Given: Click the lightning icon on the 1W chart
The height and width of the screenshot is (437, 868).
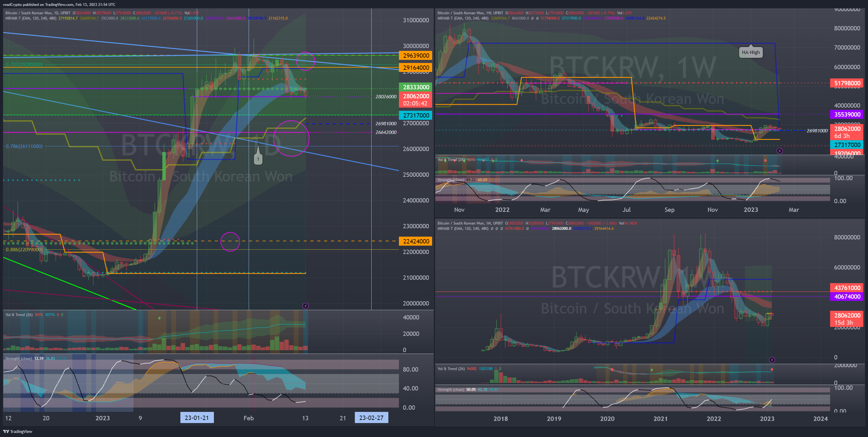Looking at the screenshot, I should [x=780, y=151].
